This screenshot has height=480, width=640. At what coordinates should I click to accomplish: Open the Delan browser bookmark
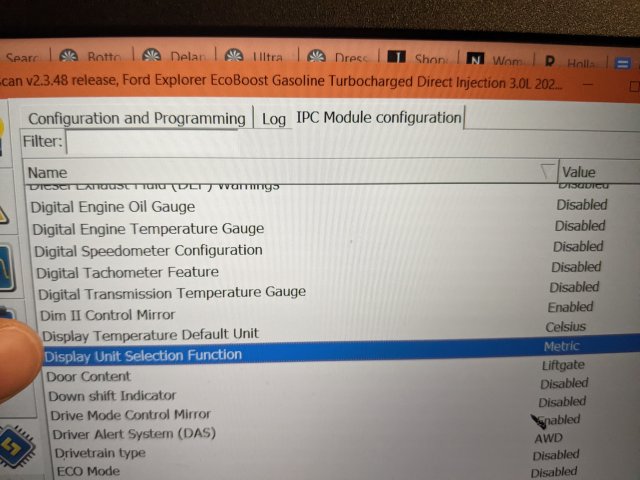tap(173, 56)
